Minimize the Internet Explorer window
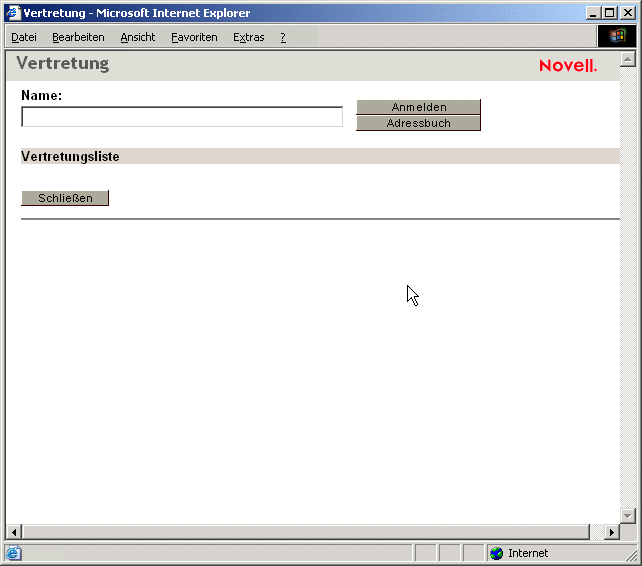Viewport: 642px width, 566px height. pyautogui.click(x=592, y=13)
